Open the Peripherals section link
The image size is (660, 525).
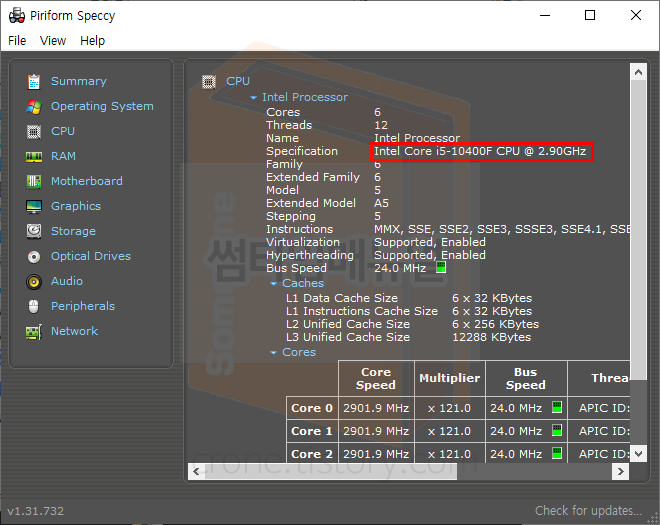pos(83,306)
